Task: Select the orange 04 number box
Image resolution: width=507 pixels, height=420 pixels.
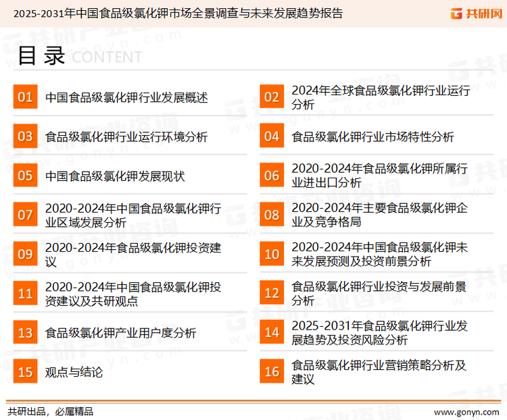Action: tap(272, 136)
